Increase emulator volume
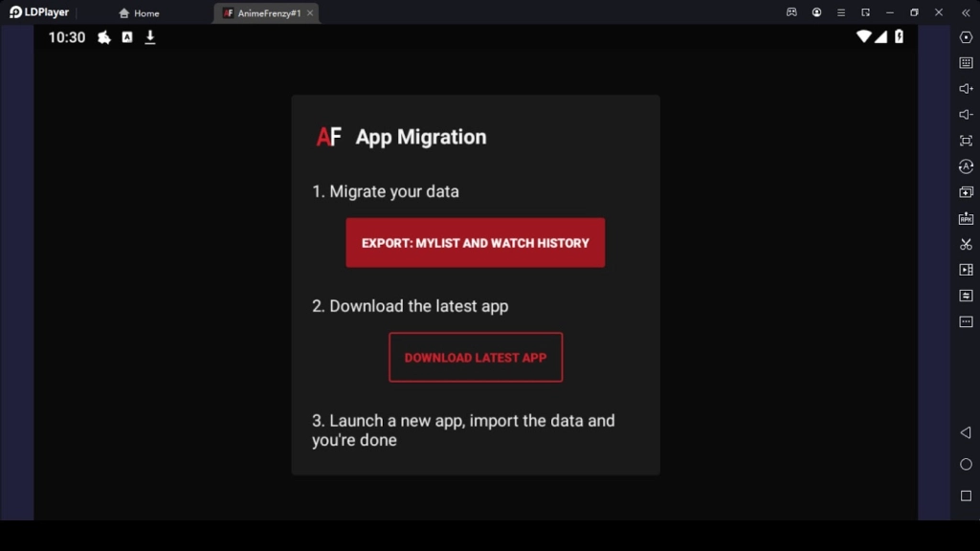This screenshot has height=551, width=980. click(x=966, y=89)
